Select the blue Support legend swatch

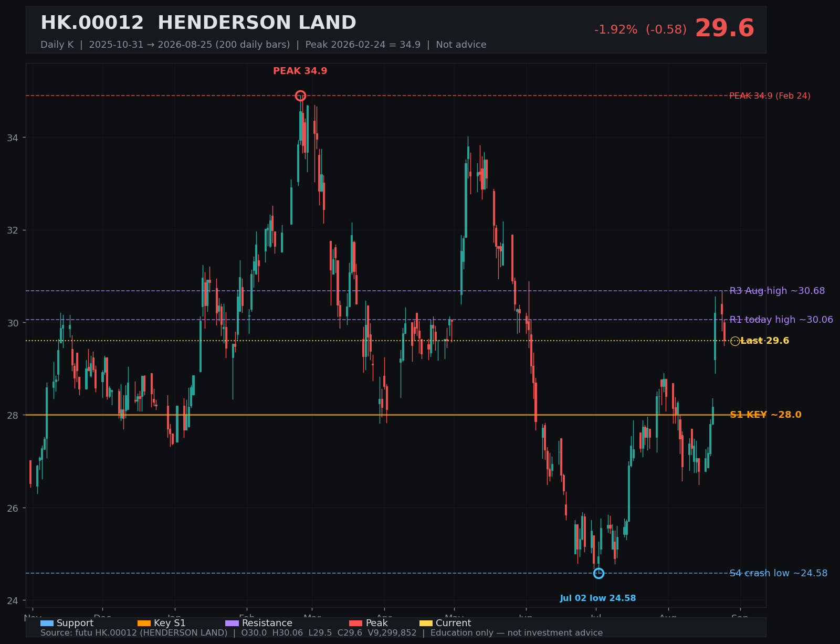47,623
